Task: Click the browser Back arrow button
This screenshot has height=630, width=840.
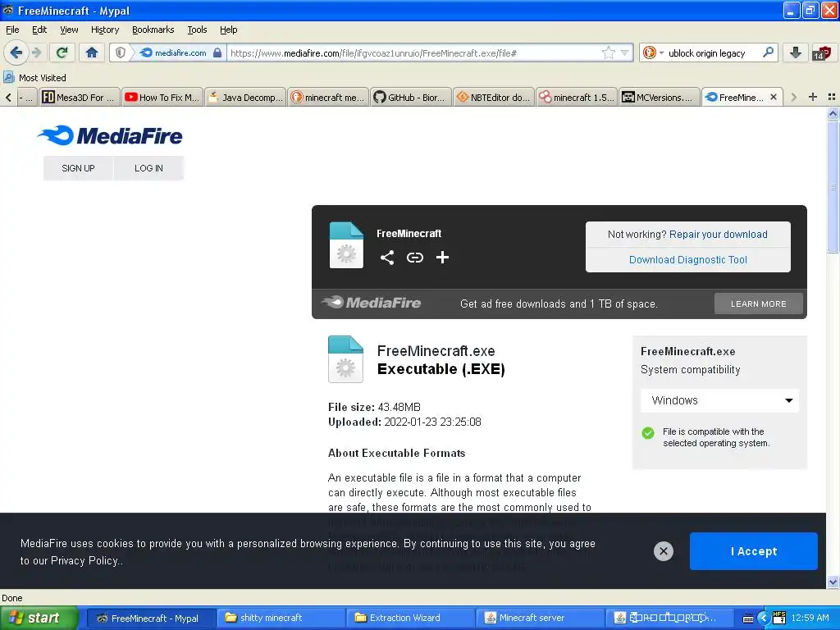Action: click(x=16, y=52)
